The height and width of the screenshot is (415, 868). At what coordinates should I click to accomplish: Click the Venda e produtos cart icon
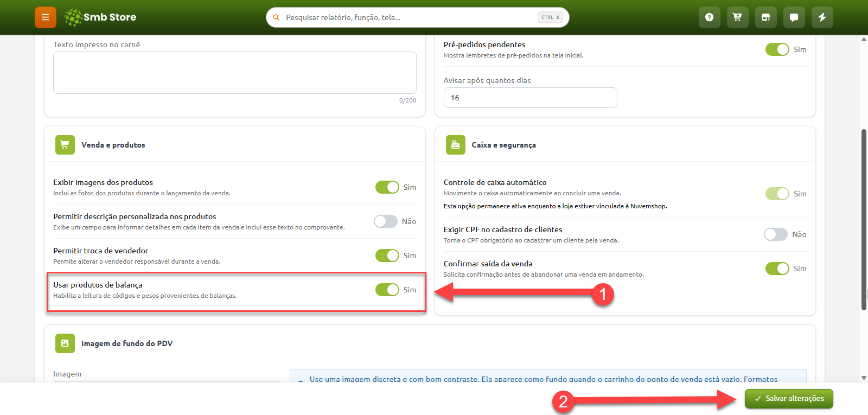pos(65,145)
